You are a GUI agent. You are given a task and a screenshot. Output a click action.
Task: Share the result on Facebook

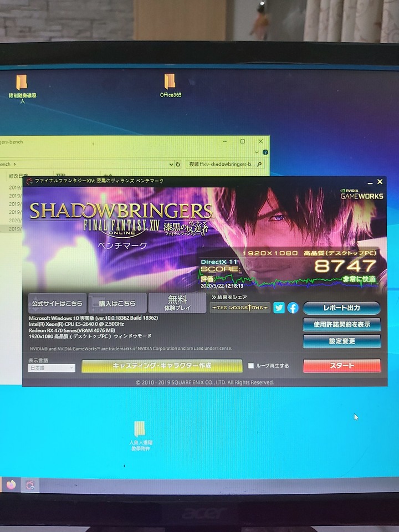[x=293, y=308]
